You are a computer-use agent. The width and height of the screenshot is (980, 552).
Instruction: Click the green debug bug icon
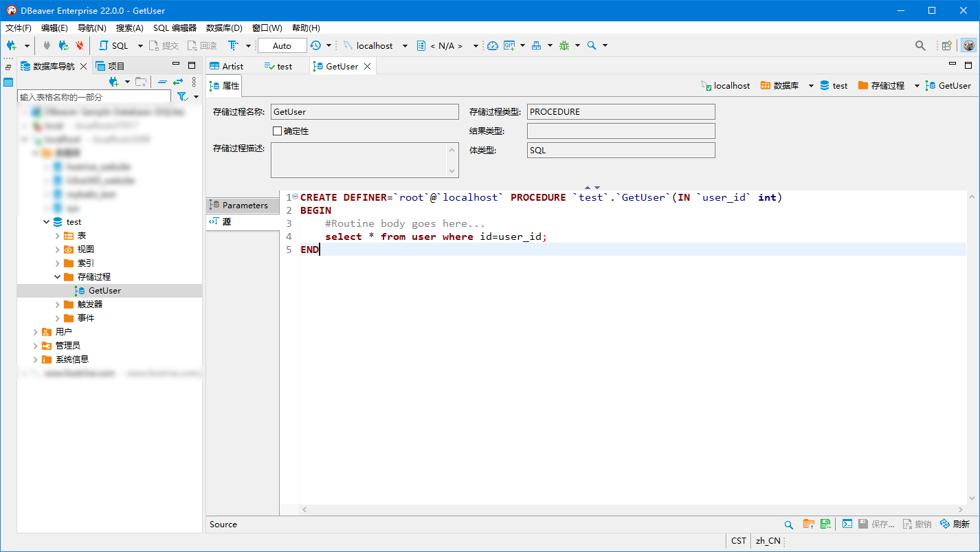564,45
